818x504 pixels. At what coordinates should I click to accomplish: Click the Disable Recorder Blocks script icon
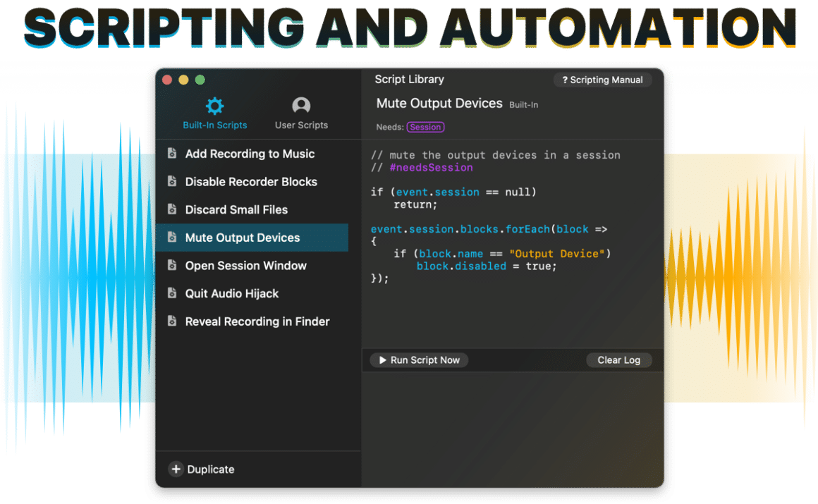pos(171,182)
